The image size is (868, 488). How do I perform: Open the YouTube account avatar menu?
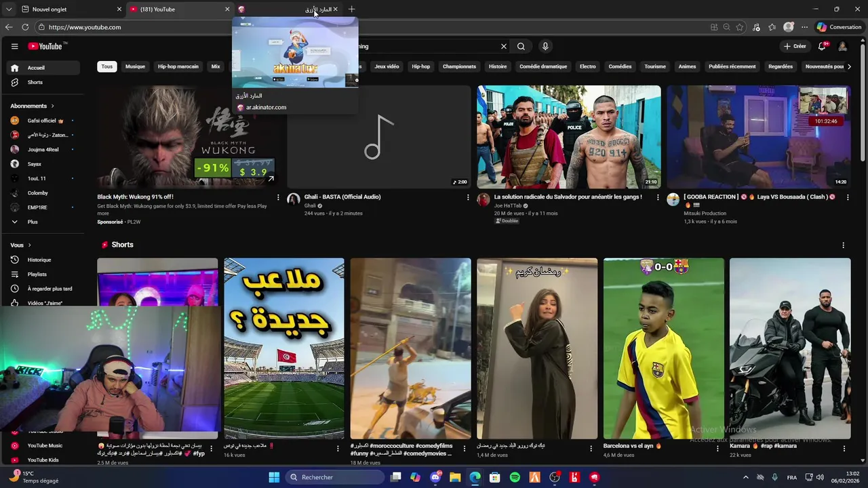[x=842, y=46]
